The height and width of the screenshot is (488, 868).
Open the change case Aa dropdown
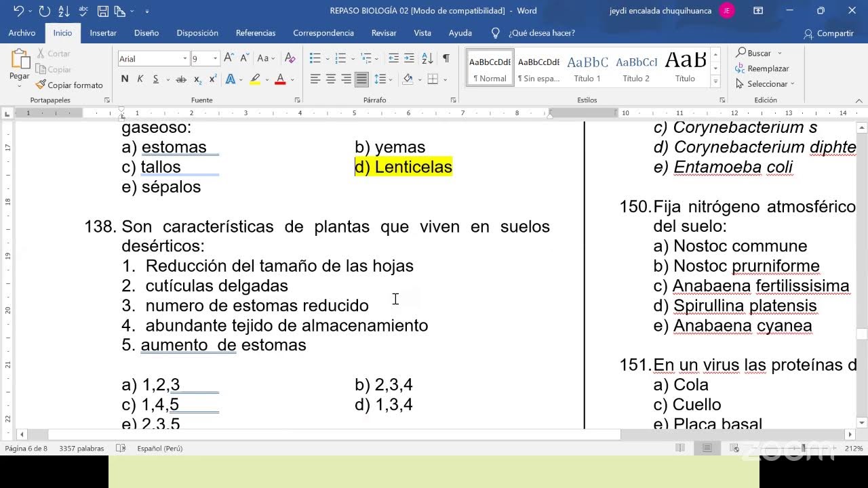point(265,58)
